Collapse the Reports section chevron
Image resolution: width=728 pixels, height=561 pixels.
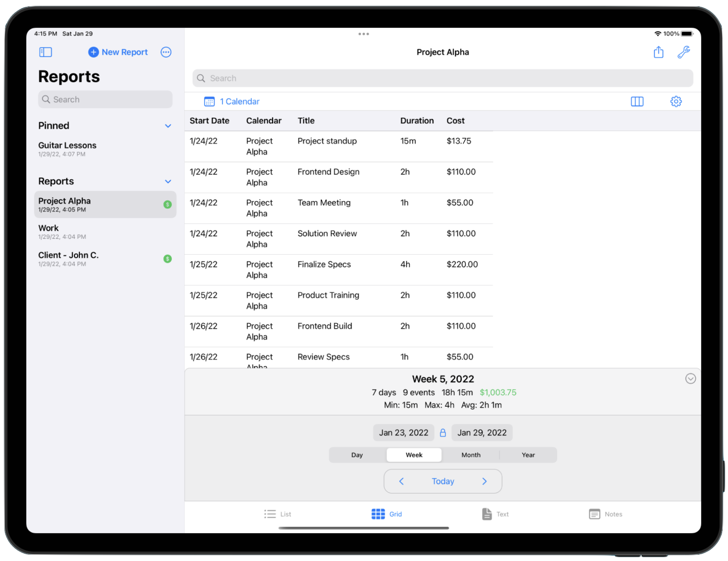[168, 182]
